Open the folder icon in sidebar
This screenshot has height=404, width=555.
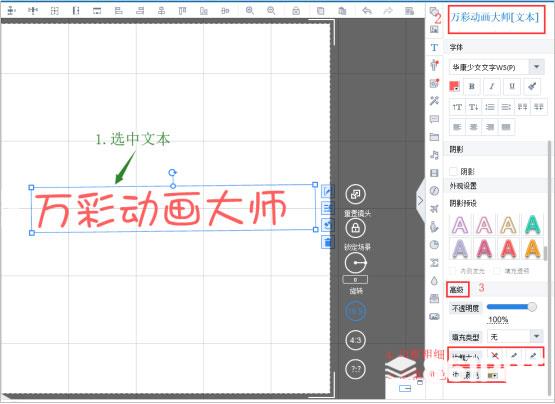[x=434, y=137]
